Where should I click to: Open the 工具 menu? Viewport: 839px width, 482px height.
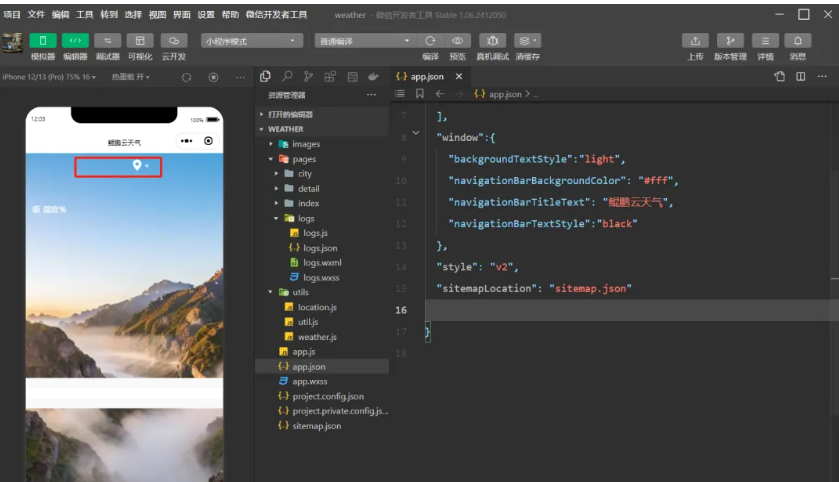pos(85,14)
